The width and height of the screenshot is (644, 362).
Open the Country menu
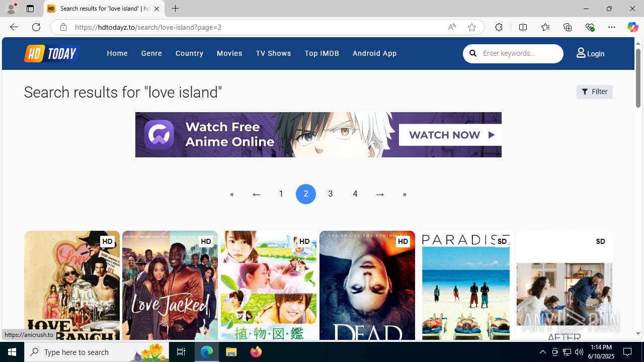coord(189,53)
